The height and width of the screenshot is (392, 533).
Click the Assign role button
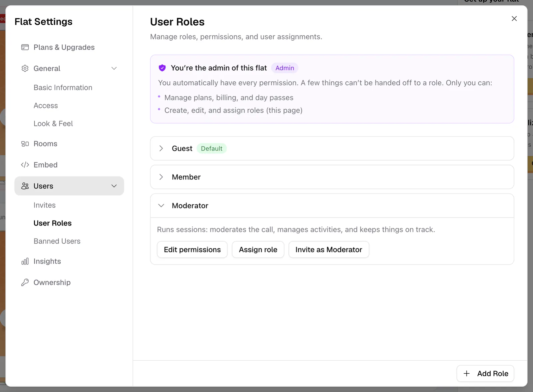(x=258, y=249)
